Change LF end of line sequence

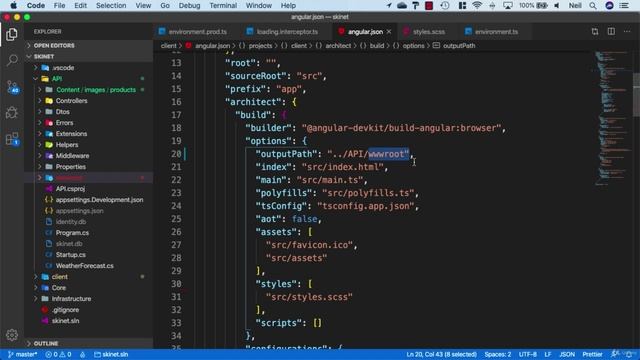point(548,354)
